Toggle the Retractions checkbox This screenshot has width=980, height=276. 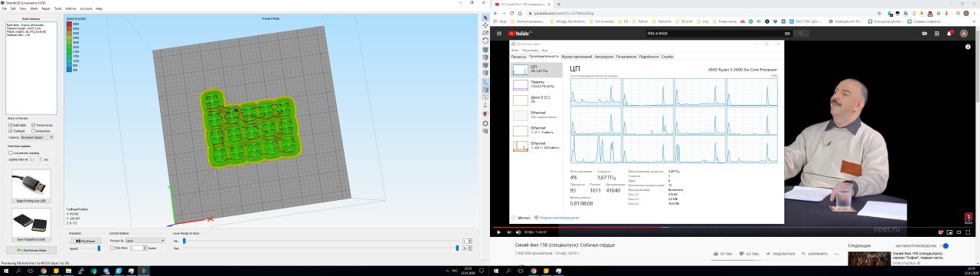tap(34, 131)
